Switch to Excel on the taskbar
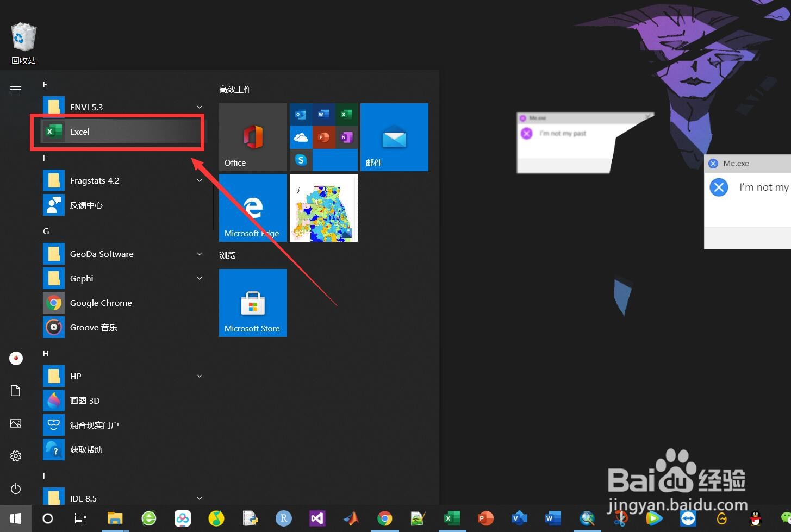Screen dimensions: 791x532 tap(452, 518)
